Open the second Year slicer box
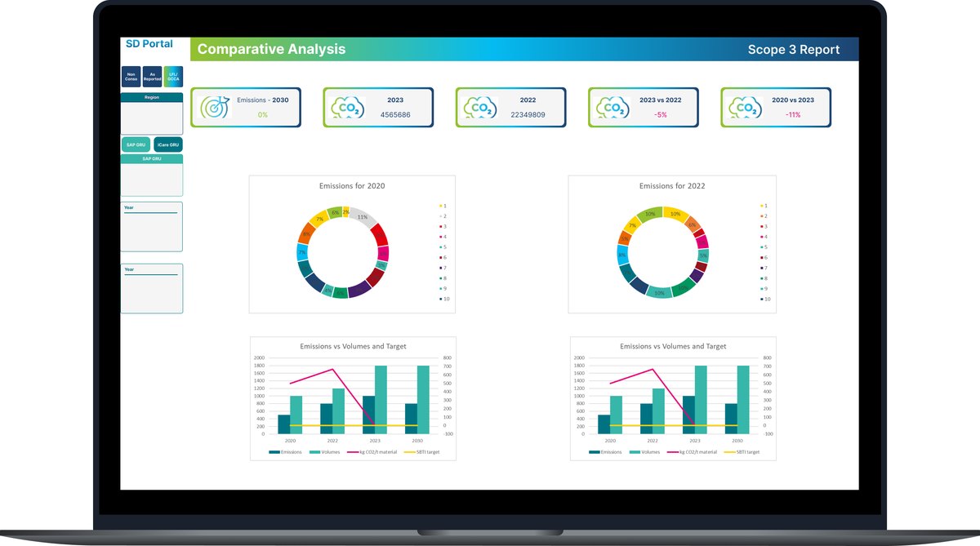The image size is (980, 546). pyautogui.click(x=152, y=289)
